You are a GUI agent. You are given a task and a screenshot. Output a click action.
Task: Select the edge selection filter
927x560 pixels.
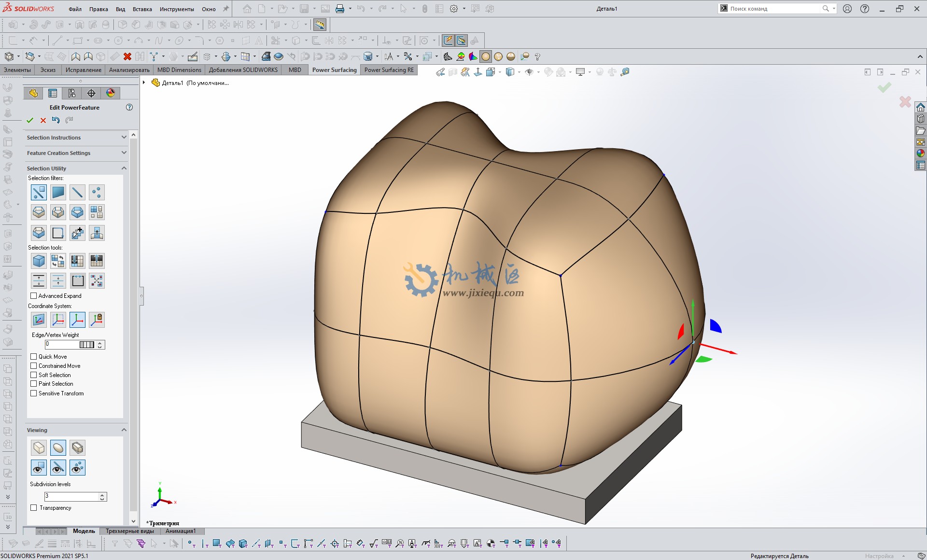(77, 192)
